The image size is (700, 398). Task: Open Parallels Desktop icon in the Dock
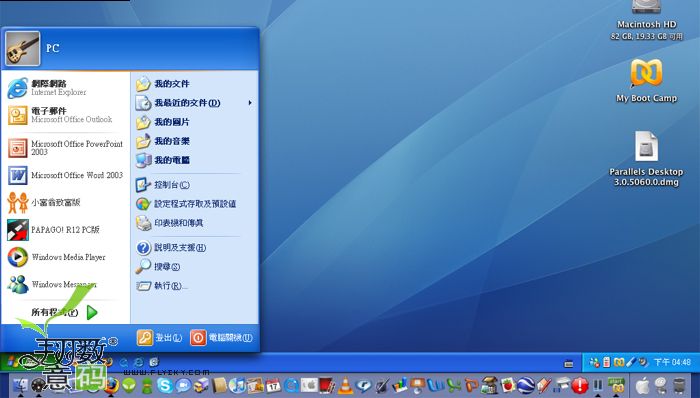coord(598,385)
